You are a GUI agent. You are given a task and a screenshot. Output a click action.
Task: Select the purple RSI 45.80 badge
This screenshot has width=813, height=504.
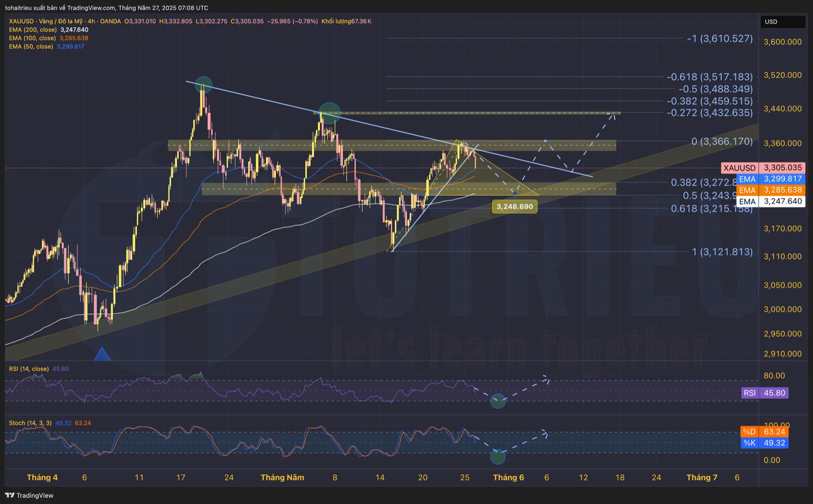pyautogui.click(x=765, y=393)
